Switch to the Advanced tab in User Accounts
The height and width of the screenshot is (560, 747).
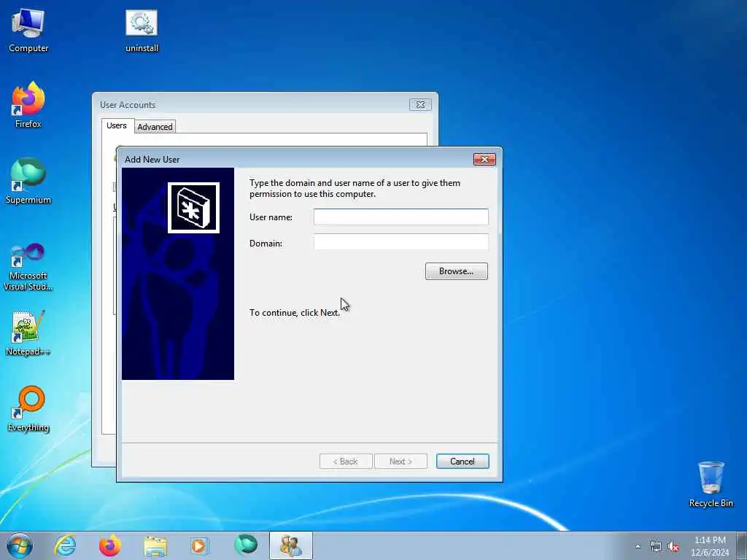pyautogui.click(x=155, y=126)
